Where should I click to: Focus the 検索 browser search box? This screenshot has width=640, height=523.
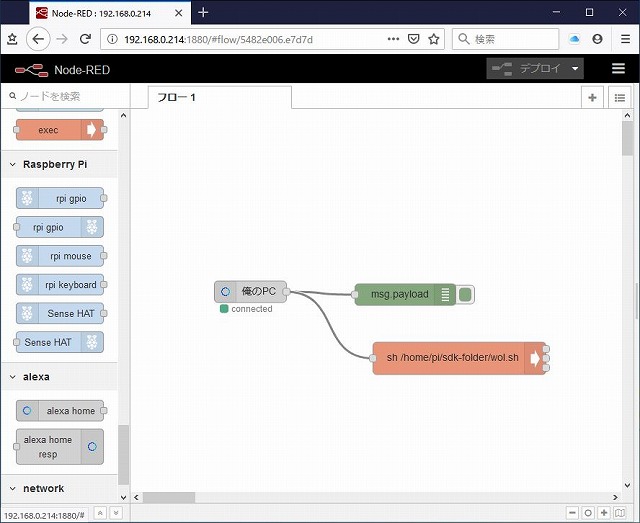505,39
